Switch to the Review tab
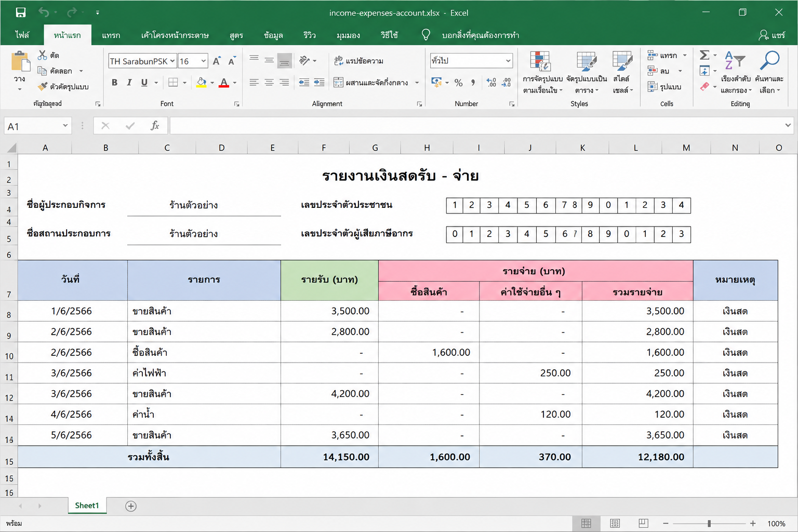 point(310,35)
